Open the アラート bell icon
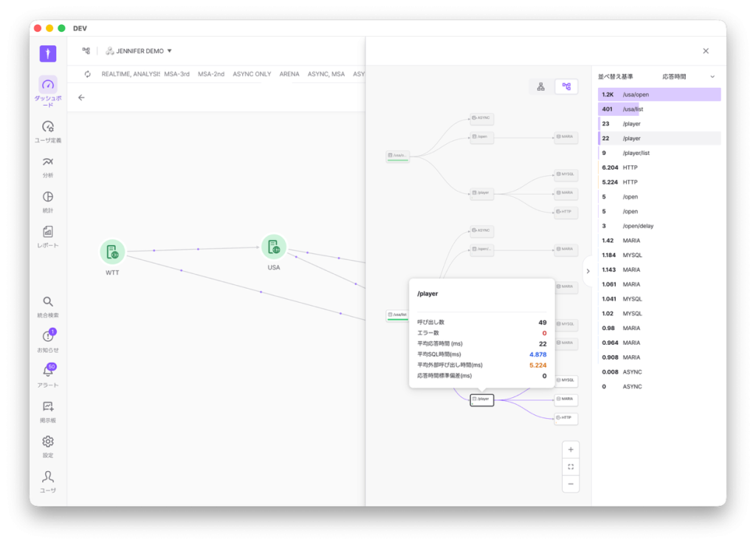The height and width of the screenshot is (545, 756). [x=47, y=371]
